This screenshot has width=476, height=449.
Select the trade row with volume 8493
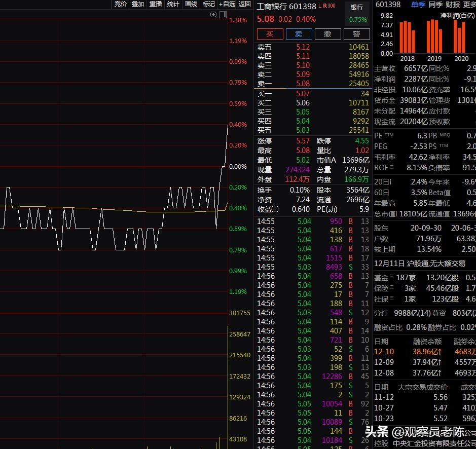point(313,267)
